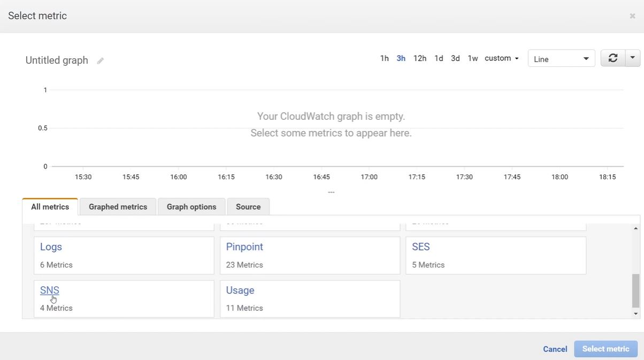Image resolution: width=644 pixels, height=360 pixels.
Task: Set time range to 1h
Action: [x=384, y=58]
